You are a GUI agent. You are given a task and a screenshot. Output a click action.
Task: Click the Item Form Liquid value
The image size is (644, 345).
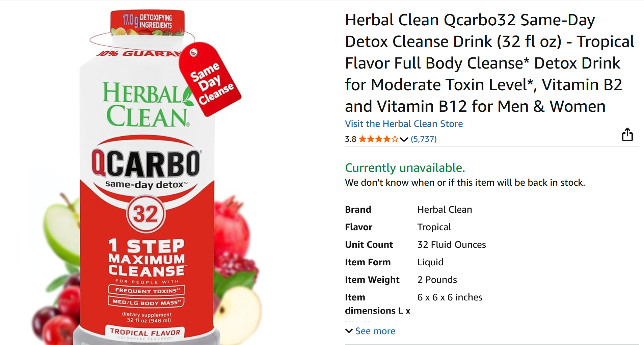[430, 262]
